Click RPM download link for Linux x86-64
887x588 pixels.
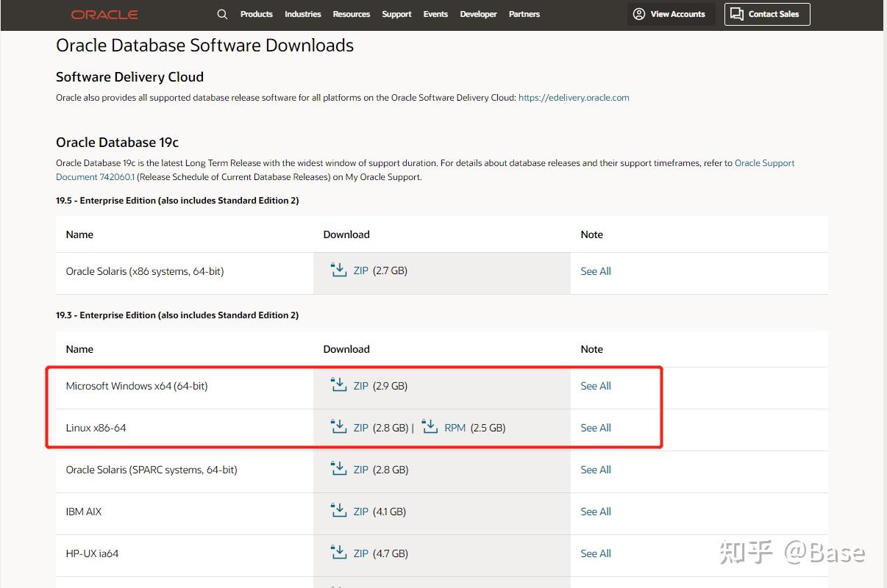click(x=455, y=428)
